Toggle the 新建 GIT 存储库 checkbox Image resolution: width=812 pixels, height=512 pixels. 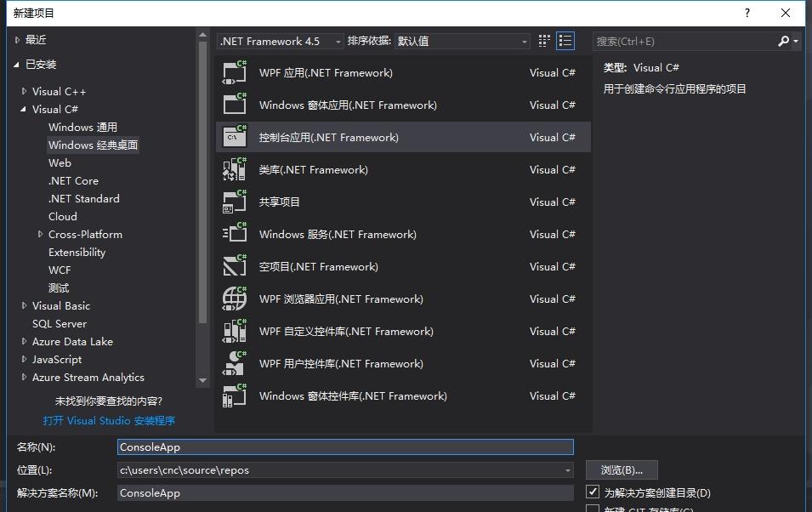(593, 509)
